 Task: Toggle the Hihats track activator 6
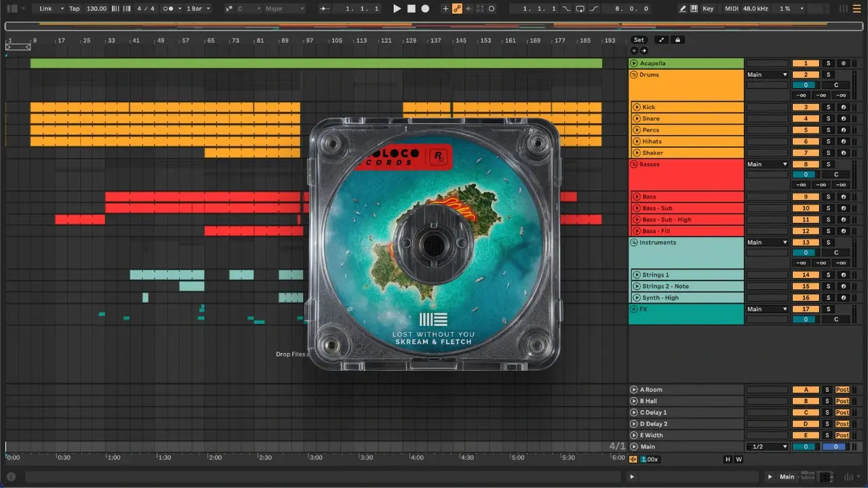click(x=806, y=141)
